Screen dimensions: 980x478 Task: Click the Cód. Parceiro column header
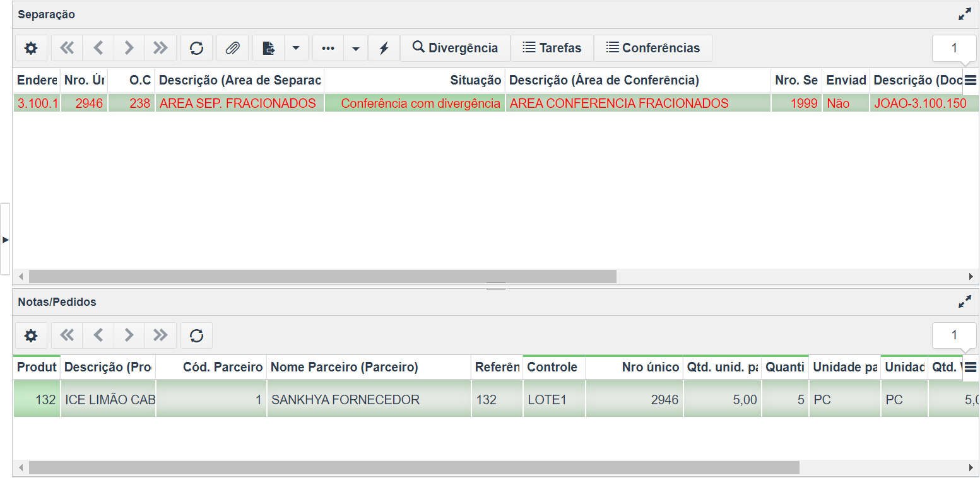(211, 367)
